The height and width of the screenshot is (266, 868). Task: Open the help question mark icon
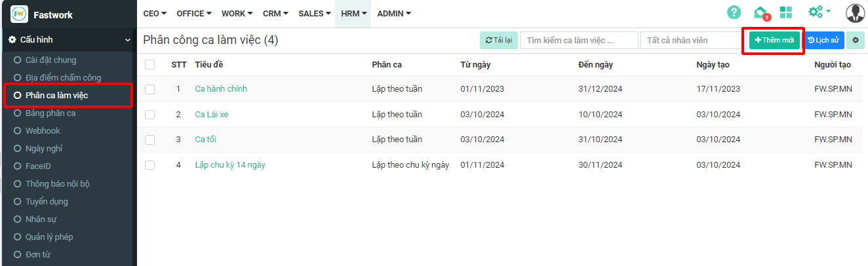coord(734,12)
